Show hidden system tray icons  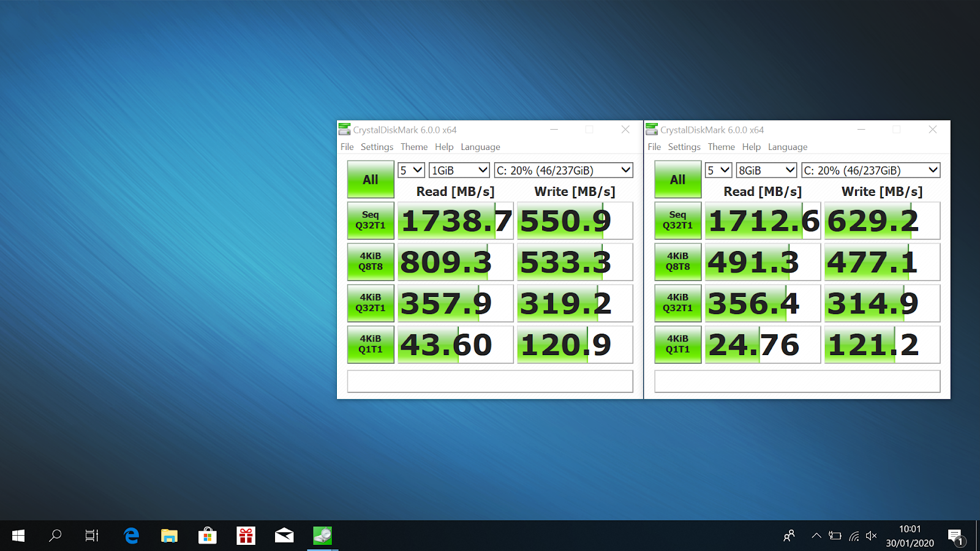pyautogui.click(x=816, y=536)
